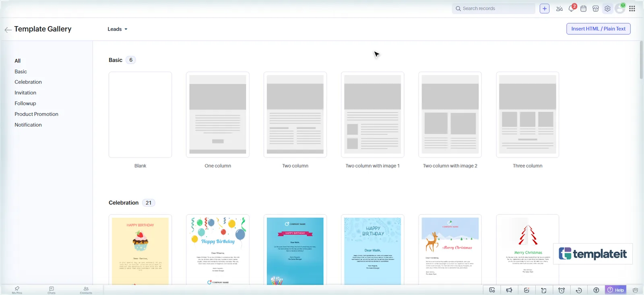Choose the One column template
The height and width of the screenshot is (295, 644).
point(218,115)
